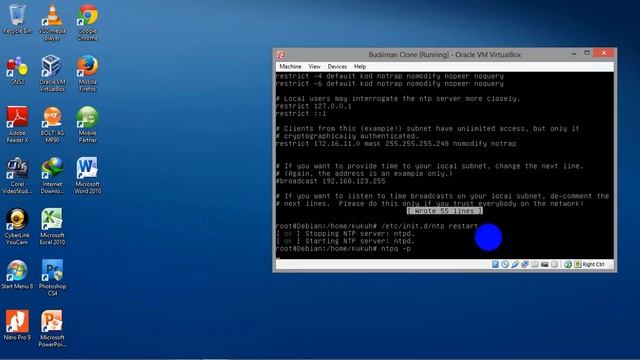Image resolution: width=640 pixels, height=360 pixels.
Task: Click 'restrict 172.16.11.0 mask' config line
Action: tap(396, 143)
